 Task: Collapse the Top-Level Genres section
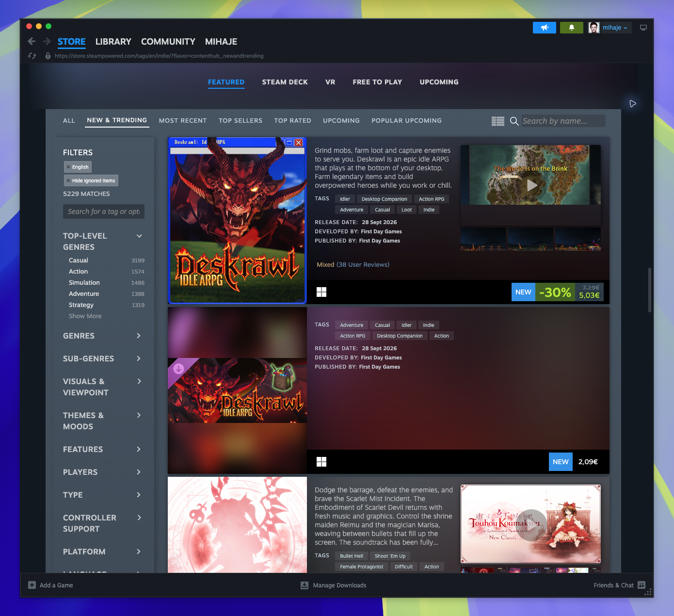tap(139, 236)
